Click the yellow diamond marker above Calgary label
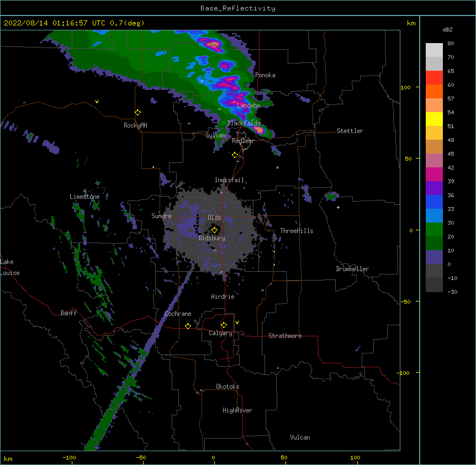This screenshot has height=465, width=476. (x=224, y=325)
